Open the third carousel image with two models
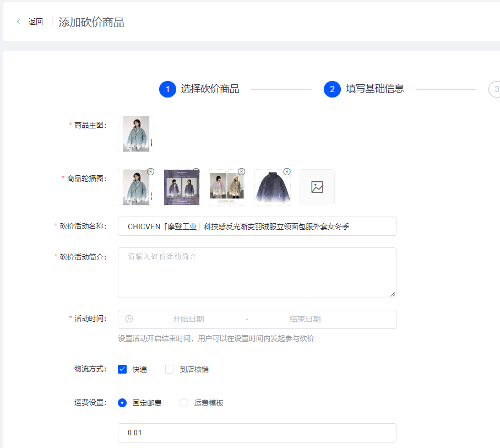500x448 pixels. [227, 187]
